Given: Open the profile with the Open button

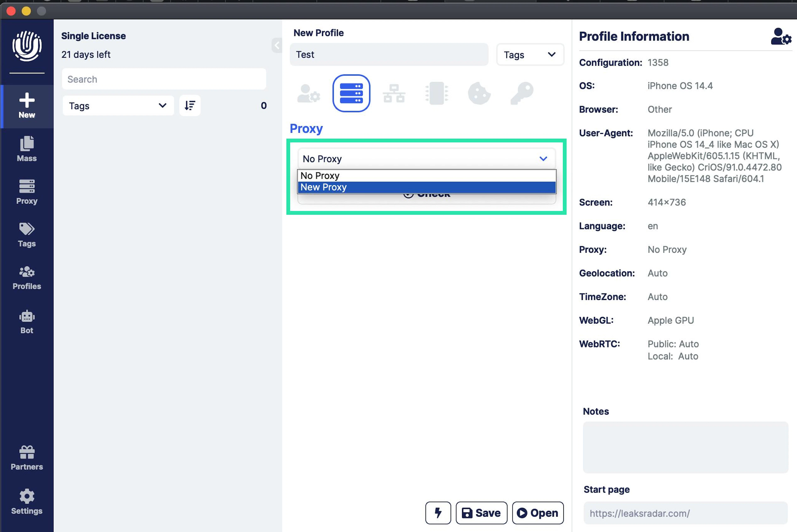Looking at the screenshot, I should pos(538,513).
